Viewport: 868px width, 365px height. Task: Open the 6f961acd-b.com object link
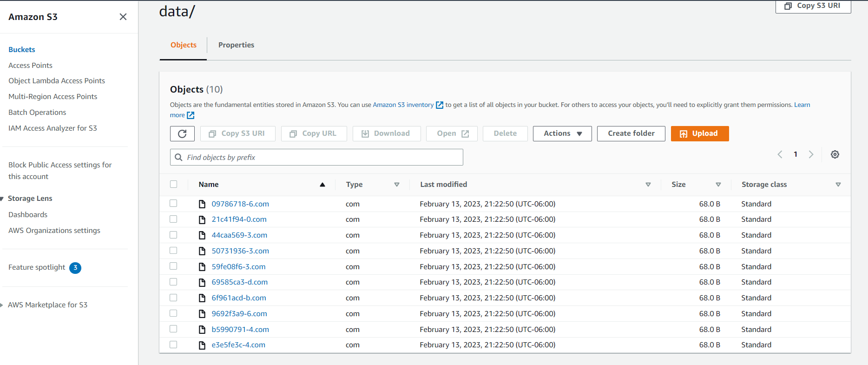click(x=239, y=298)
